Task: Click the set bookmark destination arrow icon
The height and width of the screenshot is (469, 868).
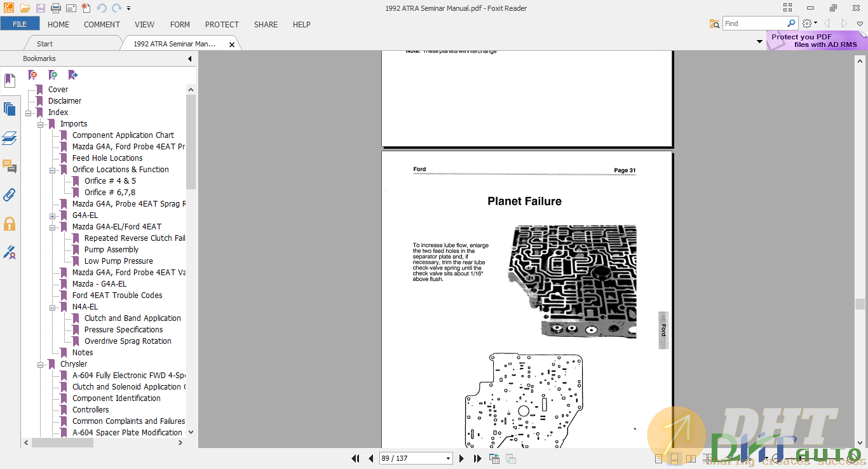Action: [72, 75]
